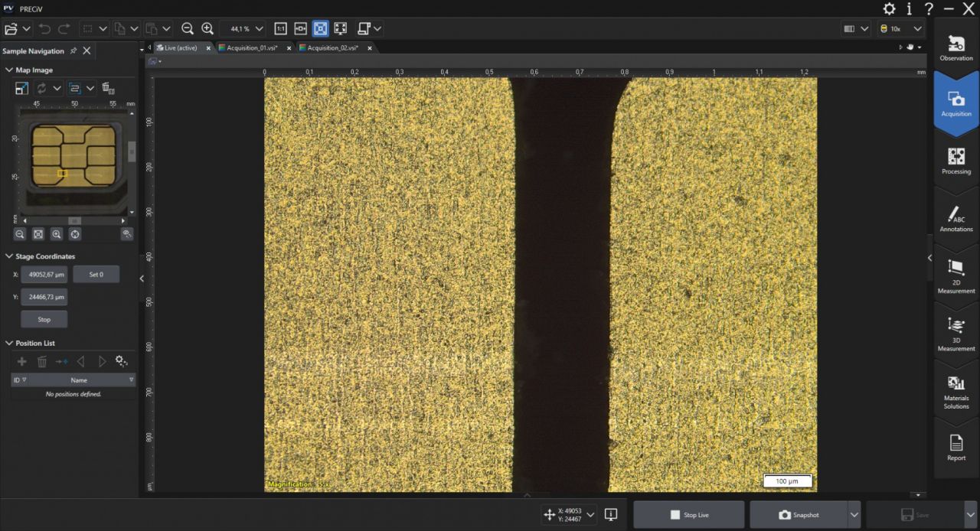980x531 pixels.
Task: Open the Processing module in the right sidebar
Action: click(x=955, y=161)
